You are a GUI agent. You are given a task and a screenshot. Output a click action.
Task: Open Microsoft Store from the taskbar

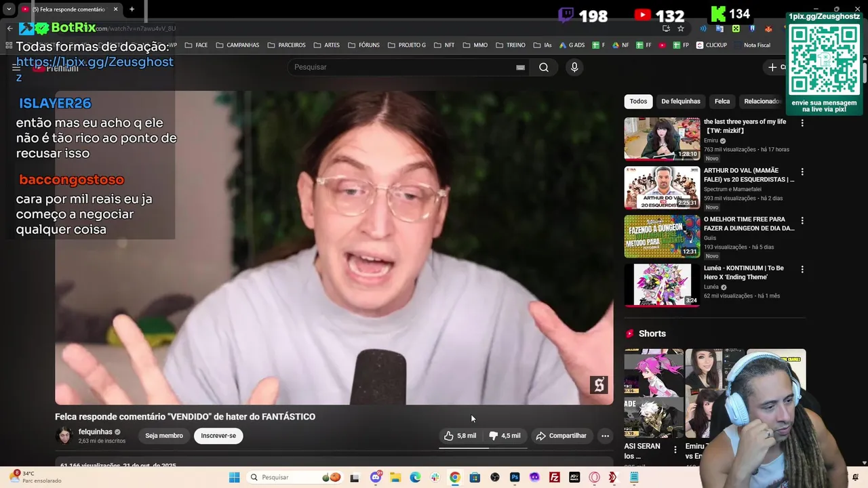475,477
